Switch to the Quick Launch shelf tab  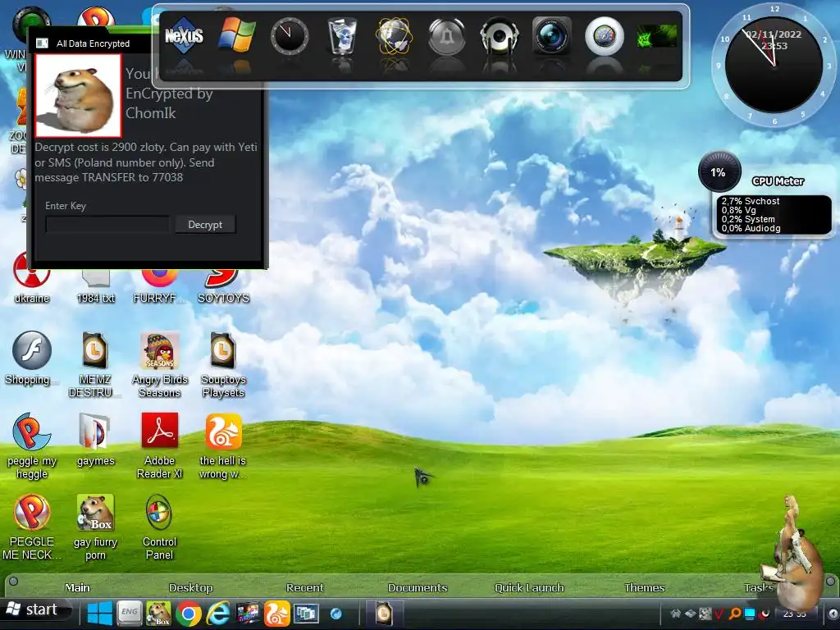click(x=529, y=587)
